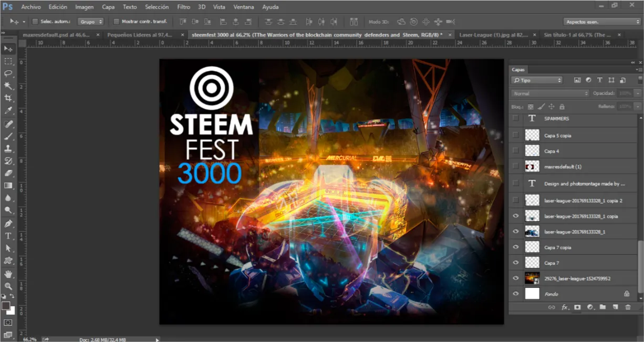644x342 pixels.
Task: Hide the Capa 7 copia layer
Action: click(516, 247)
